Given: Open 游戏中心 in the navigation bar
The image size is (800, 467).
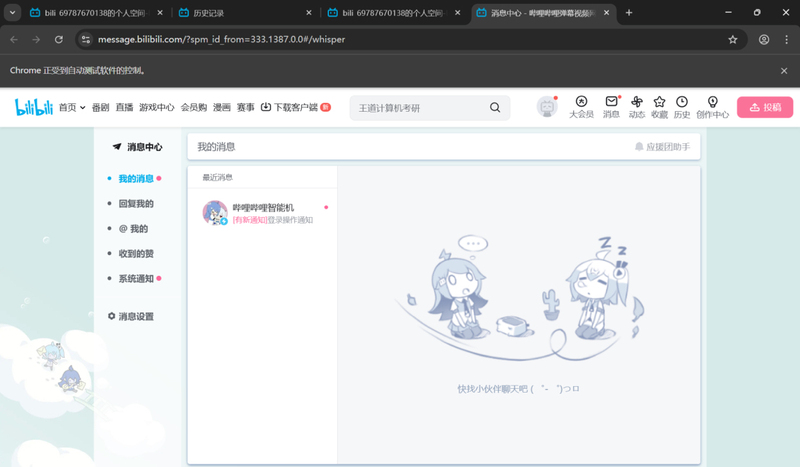Looking at the screenshot, I should 157,107.
